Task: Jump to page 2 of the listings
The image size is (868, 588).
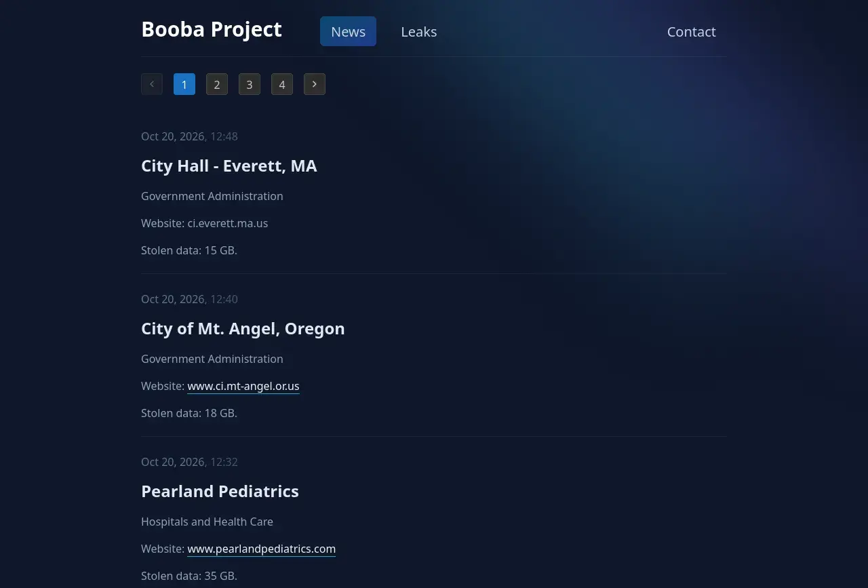Action: click(x=217, y=84)
